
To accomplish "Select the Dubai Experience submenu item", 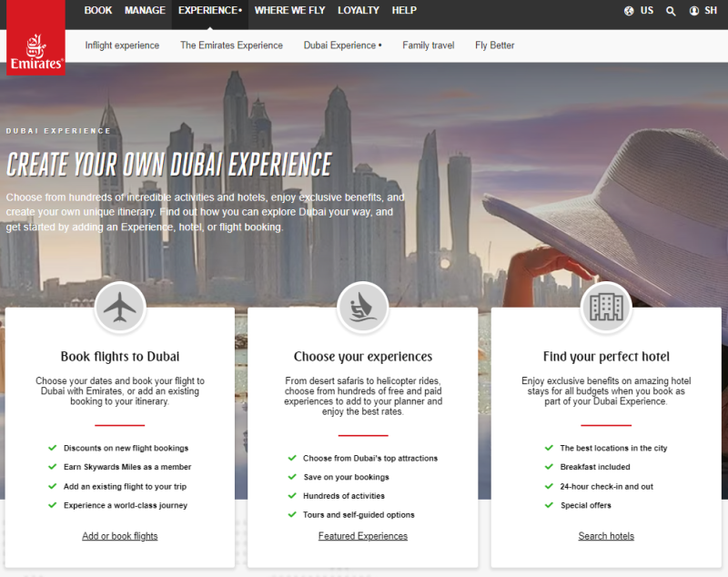I will tap(343, 45).
